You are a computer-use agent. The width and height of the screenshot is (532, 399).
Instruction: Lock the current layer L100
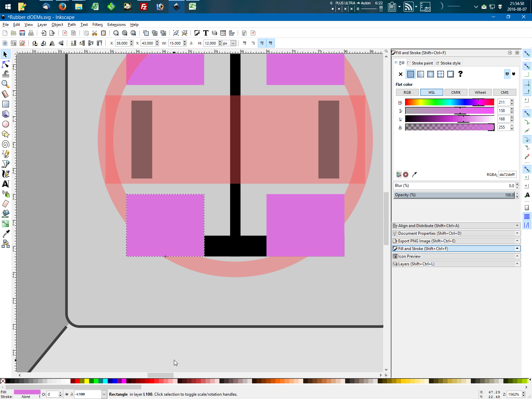tap(72, 394)
